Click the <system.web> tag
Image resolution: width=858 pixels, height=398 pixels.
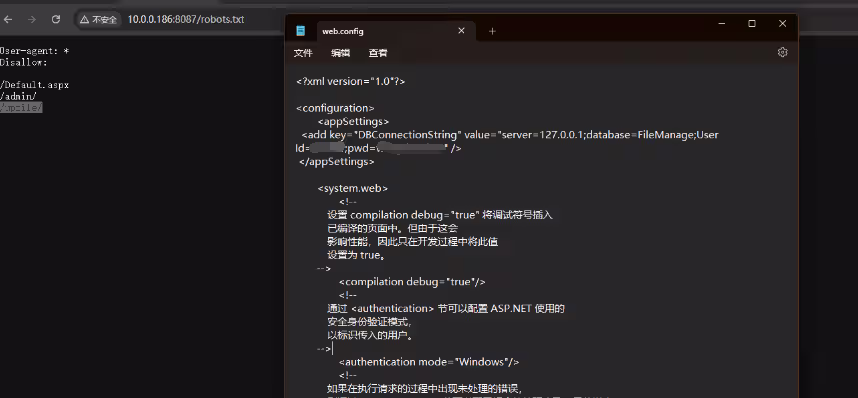(353, 188)
